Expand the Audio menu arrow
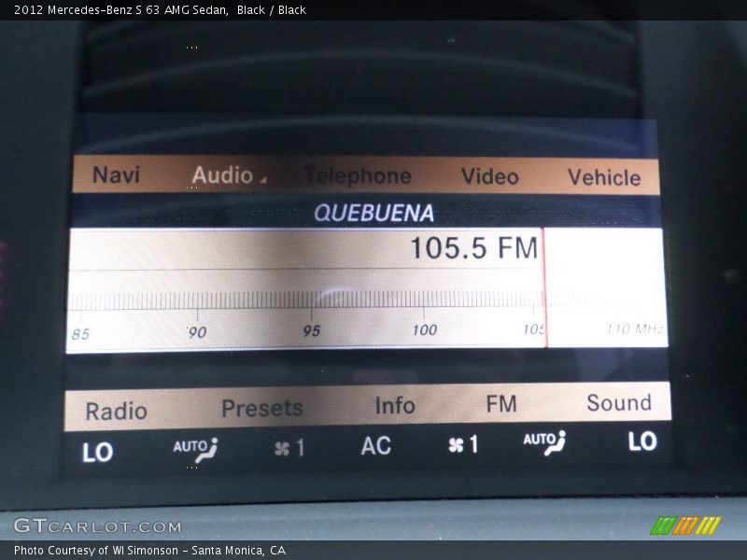The height and width of the screenshot is (560, 747). click(262, 179)
